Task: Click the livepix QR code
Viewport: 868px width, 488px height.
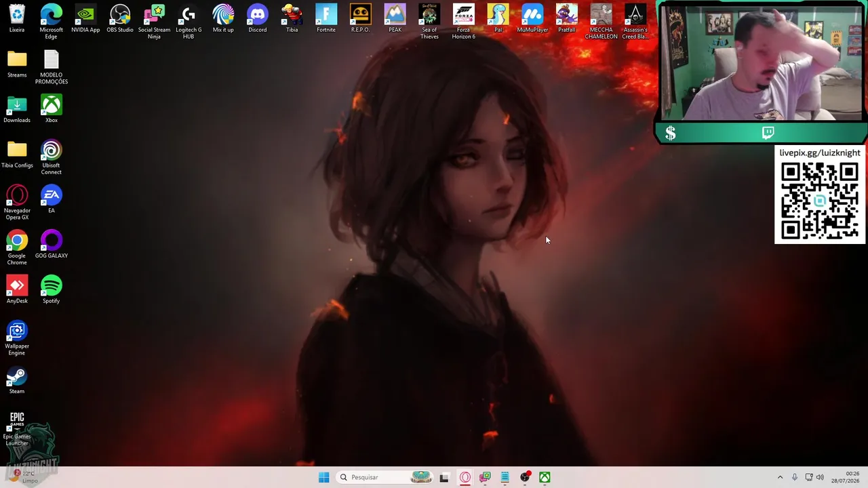Action: coord(820,201)
